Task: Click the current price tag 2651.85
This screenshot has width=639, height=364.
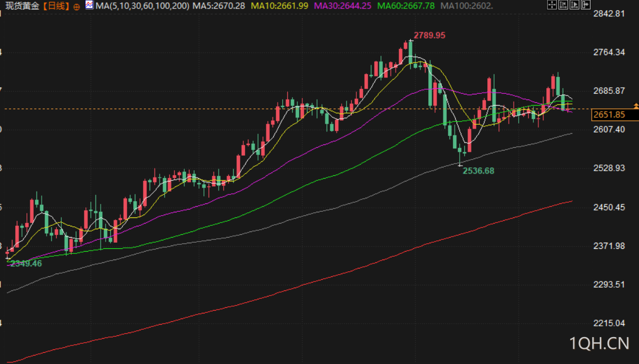Action: point(615,115)
